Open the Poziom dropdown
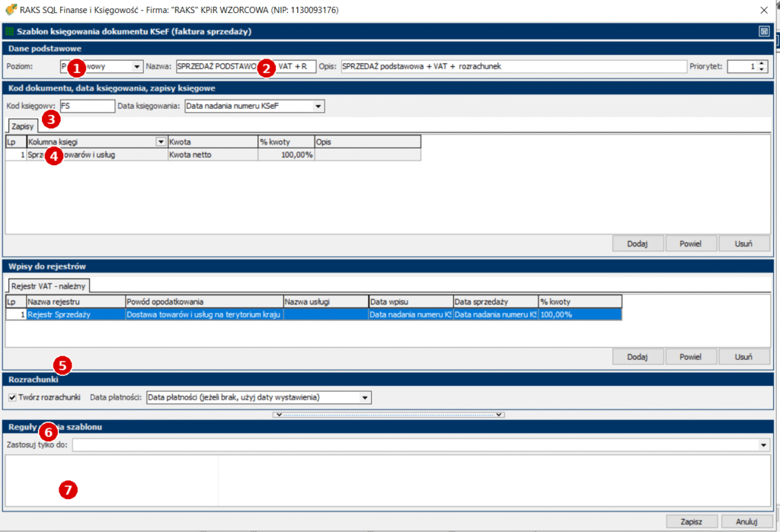780x532 pixels. pyautogui.click(x=137, y=66)
